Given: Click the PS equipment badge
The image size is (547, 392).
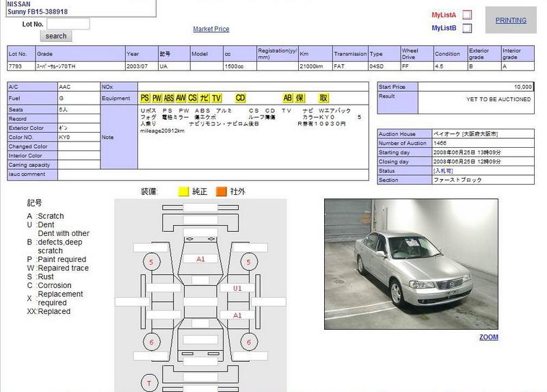Looking at the screenshot, I should tap(145, 99).
